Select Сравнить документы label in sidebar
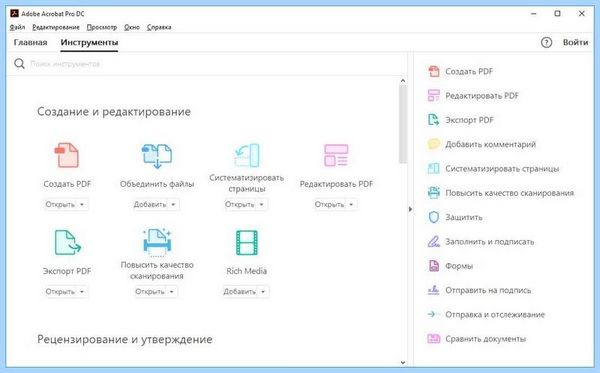600x373 pixels. pos(485,339)
